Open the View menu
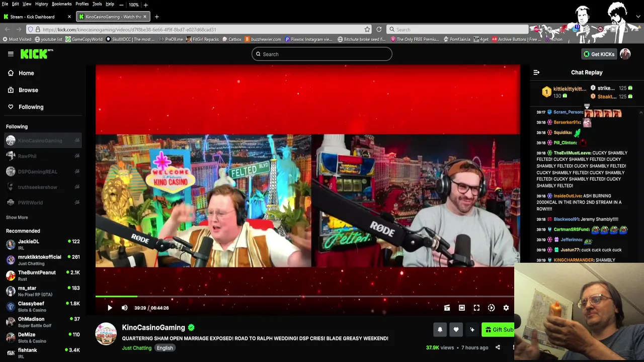 [27, 4]
